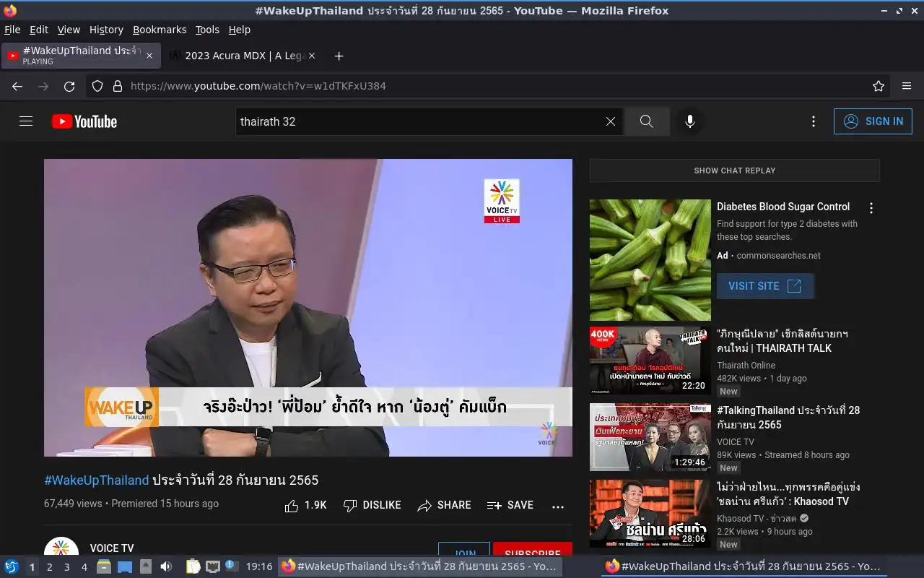The height and width of the screenshot is (578, 924).
Task: Open the Tools menu
Action: click(207, 30)
